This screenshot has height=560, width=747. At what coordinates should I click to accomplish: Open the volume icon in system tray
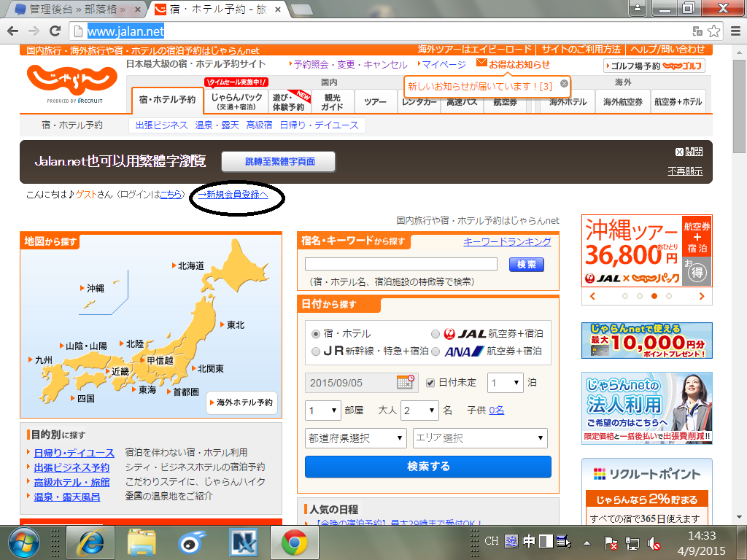point(653,542)
